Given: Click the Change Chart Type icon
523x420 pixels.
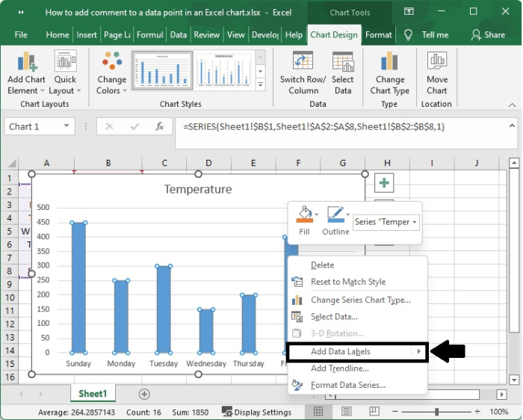Looking at the screenshot, I should (x=389, y=63).
